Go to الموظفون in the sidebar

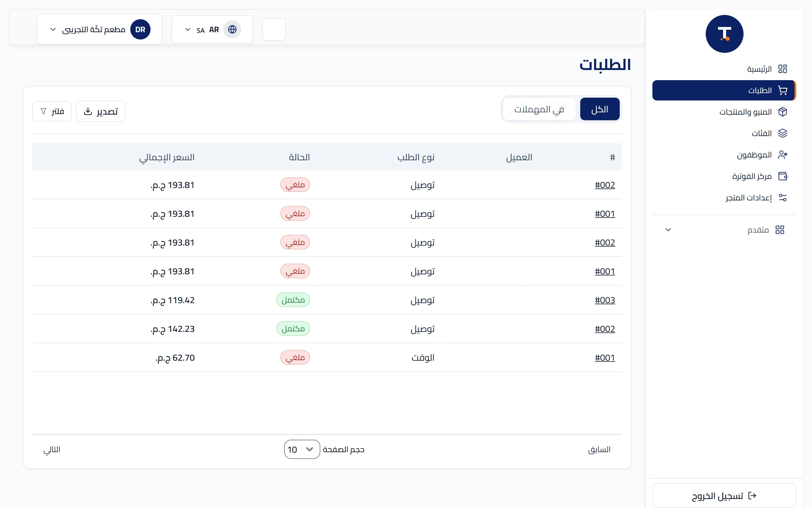coord(724,155)
